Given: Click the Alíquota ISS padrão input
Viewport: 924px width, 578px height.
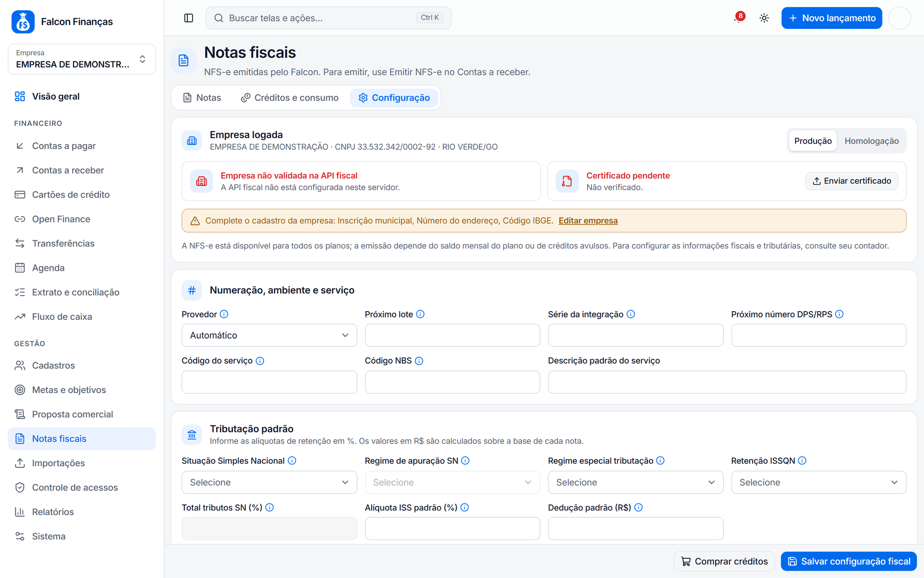Looking at the screenshot, I should pyautogui.click(x=452, y=529).
